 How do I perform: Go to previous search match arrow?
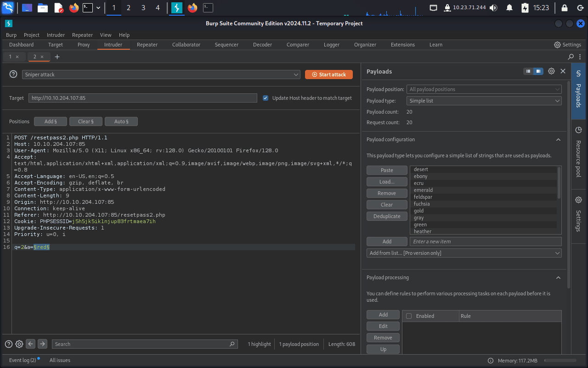click(x=31, y=344)
